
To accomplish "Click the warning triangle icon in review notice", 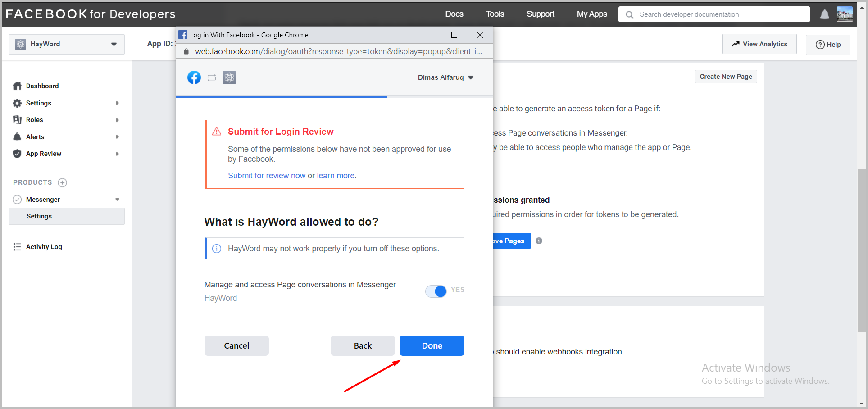I will 217,132.
